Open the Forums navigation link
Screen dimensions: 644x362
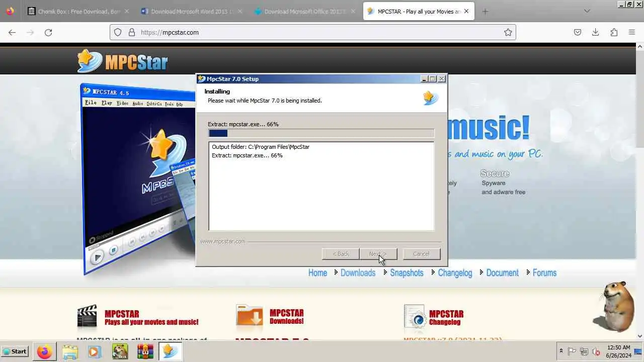pyautogui.click(x=544, y=273)
